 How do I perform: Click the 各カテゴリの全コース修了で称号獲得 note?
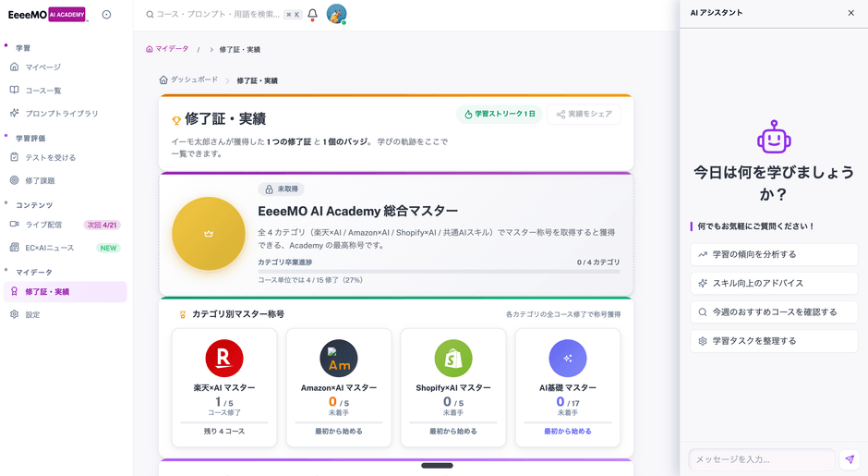pyautogui.click(x=563, y=314)
